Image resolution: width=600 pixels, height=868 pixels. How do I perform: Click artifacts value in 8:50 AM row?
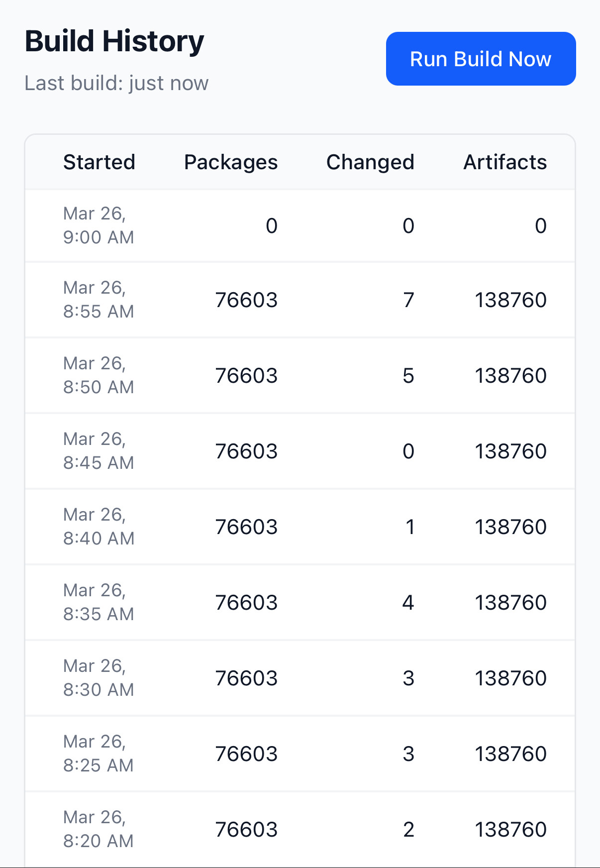[510, 376]
